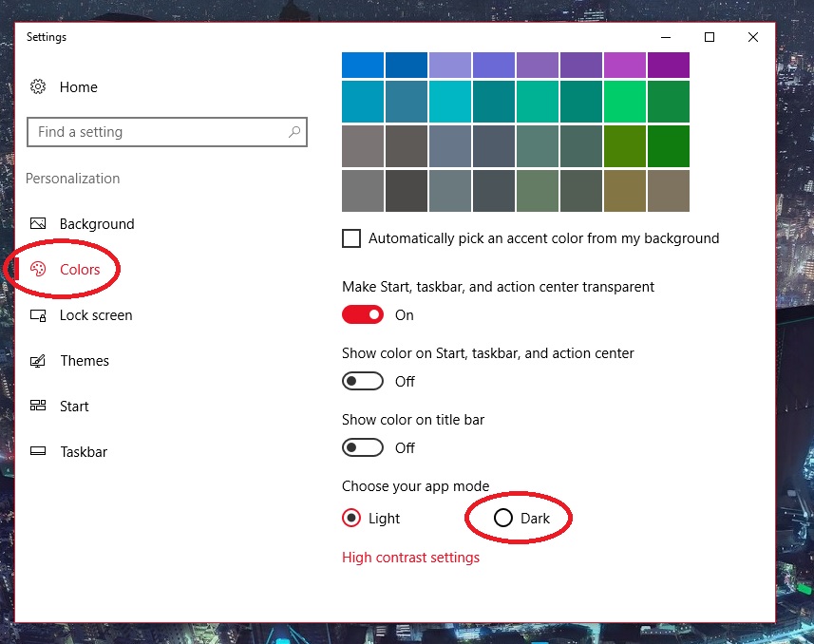
Task: Toggle show color on Start and taskbar
Action: tap(362, 381)
